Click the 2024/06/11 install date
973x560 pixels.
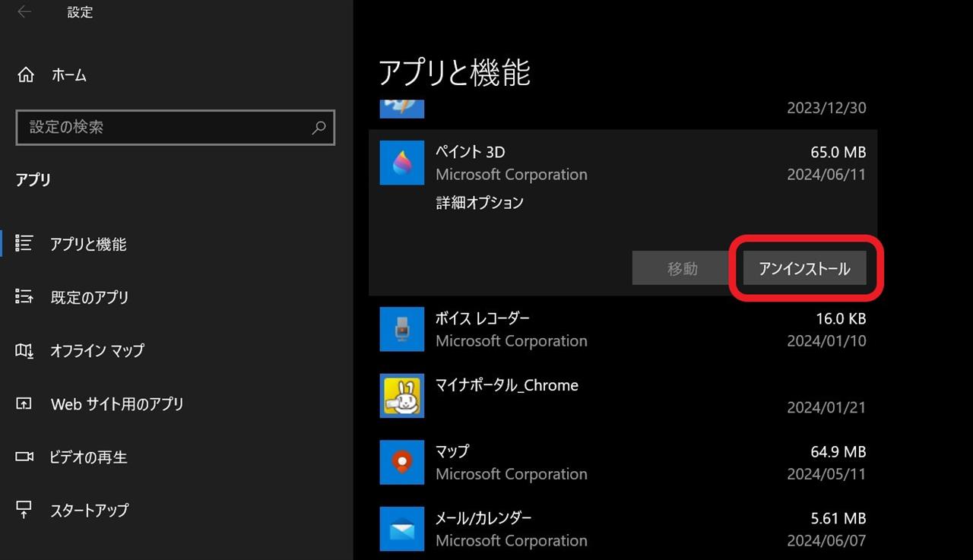(826, 174)
